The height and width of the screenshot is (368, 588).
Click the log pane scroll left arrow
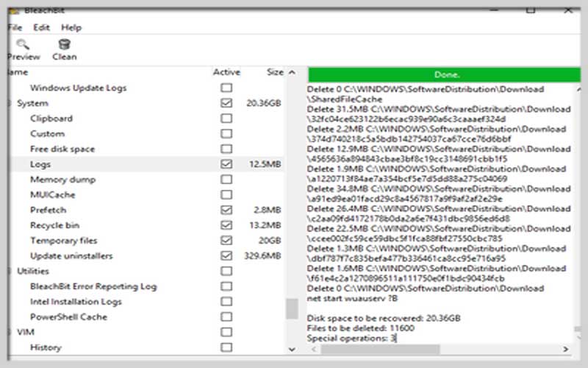[x=314, y=349]
